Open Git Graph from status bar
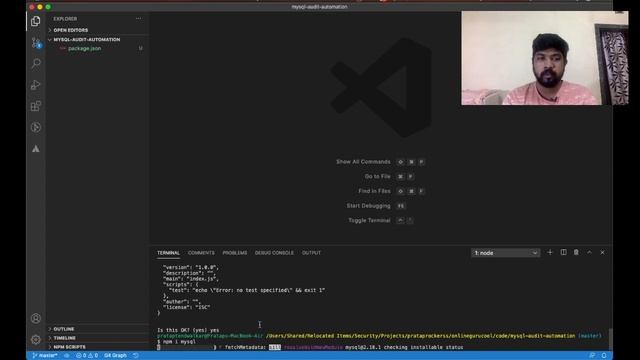Image resolution: width=640 pixels, height=360 pixels. click(115, 356)
